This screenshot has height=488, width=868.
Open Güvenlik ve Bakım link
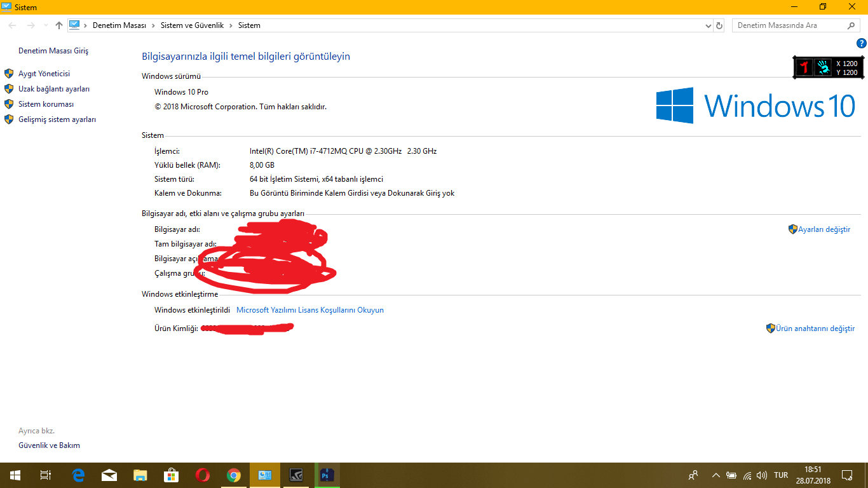click(49, 445)
